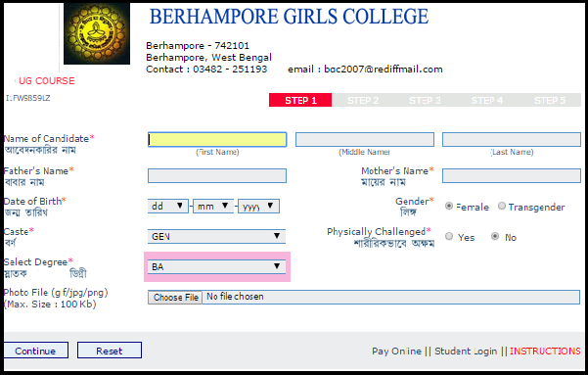
Task: Open the dd day dropdown
Action: [x=167, y=206]
